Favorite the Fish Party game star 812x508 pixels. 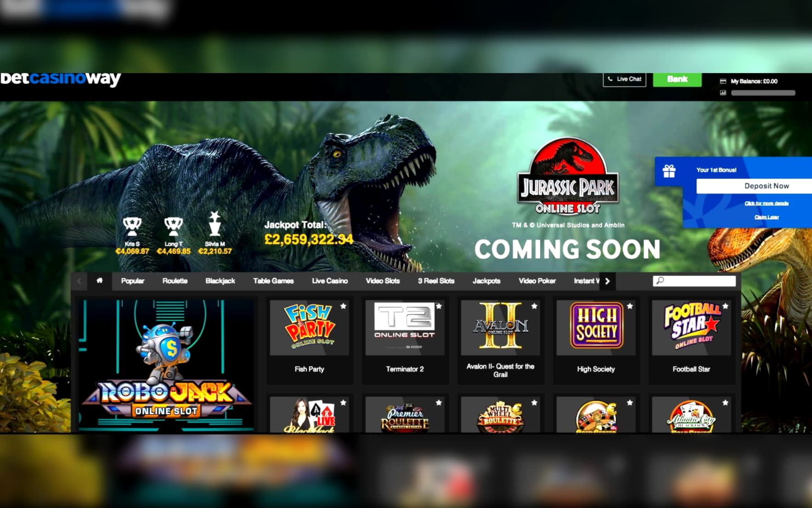coord(343,306)
